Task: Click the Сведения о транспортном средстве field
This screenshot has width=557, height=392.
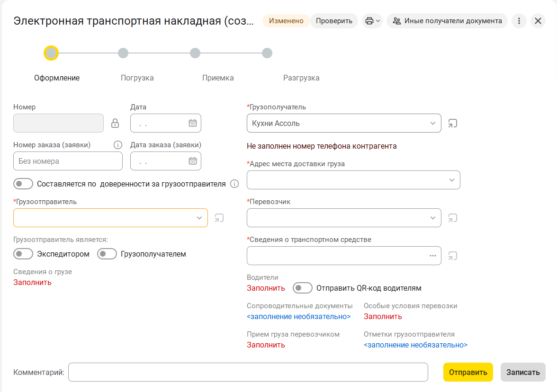Action: tap(344, 256)
